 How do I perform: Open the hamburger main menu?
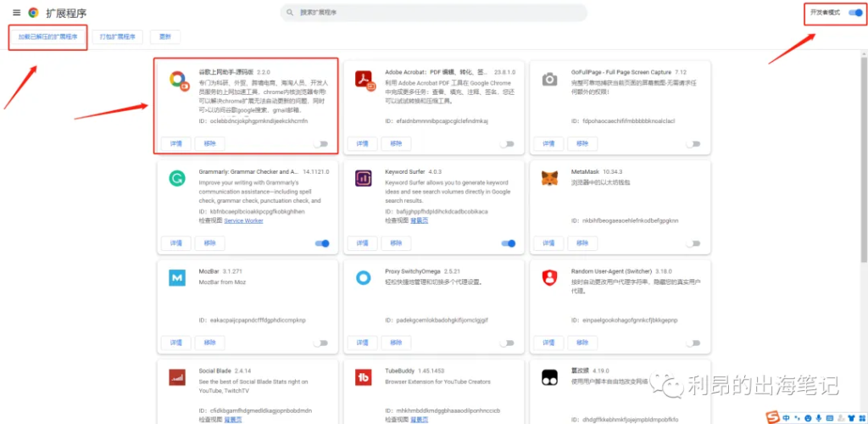point(17,13)
